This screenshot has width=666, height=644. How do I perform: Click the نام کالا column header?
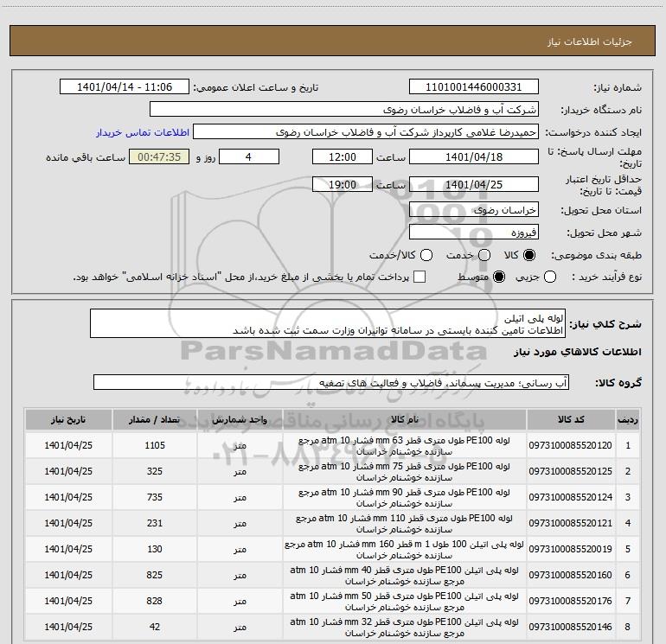405,420
